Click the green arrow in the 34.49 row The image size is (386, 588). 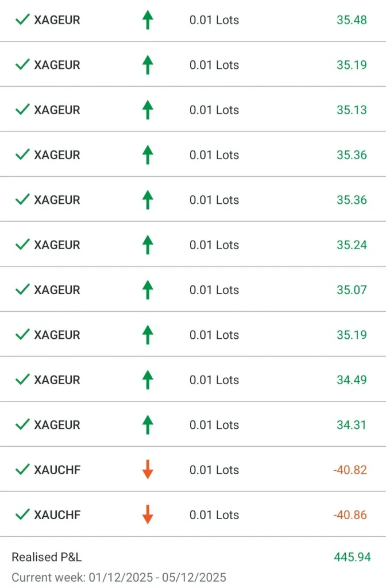click(148, 380)
